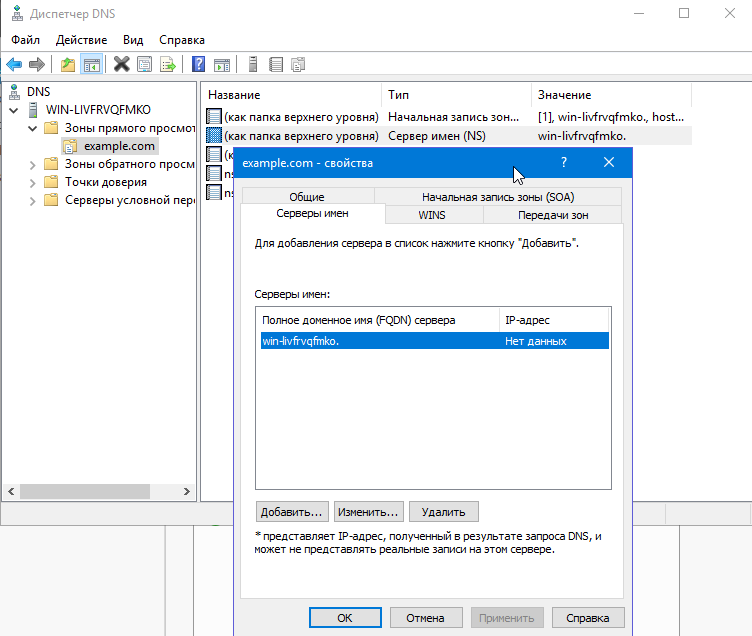Click the Диспетчер DNS title bar icon

[x=17, y=14]
